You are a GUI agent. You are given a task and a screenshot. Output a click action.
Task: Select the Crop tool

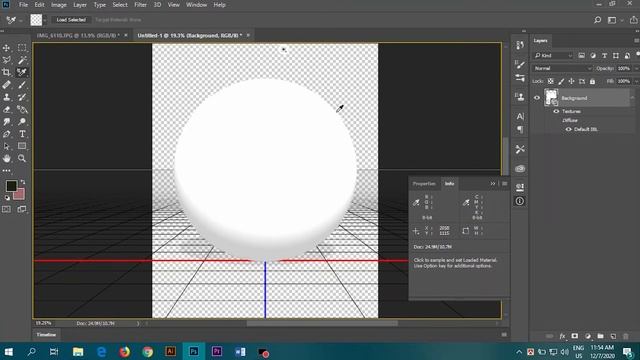7,72
